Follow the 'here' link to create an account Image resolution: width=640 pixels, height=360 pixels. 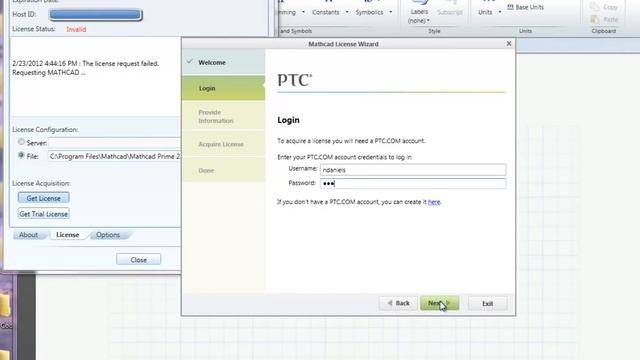point(434,202)
